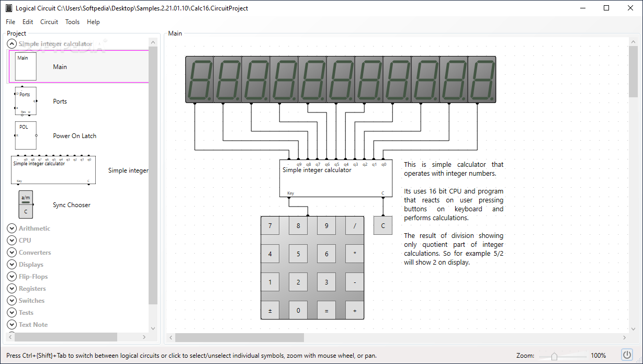643x364 pixels.
Task: Click scroll-right arrow of diagram area
Action: pyautogui.click(x=625, y=338)
